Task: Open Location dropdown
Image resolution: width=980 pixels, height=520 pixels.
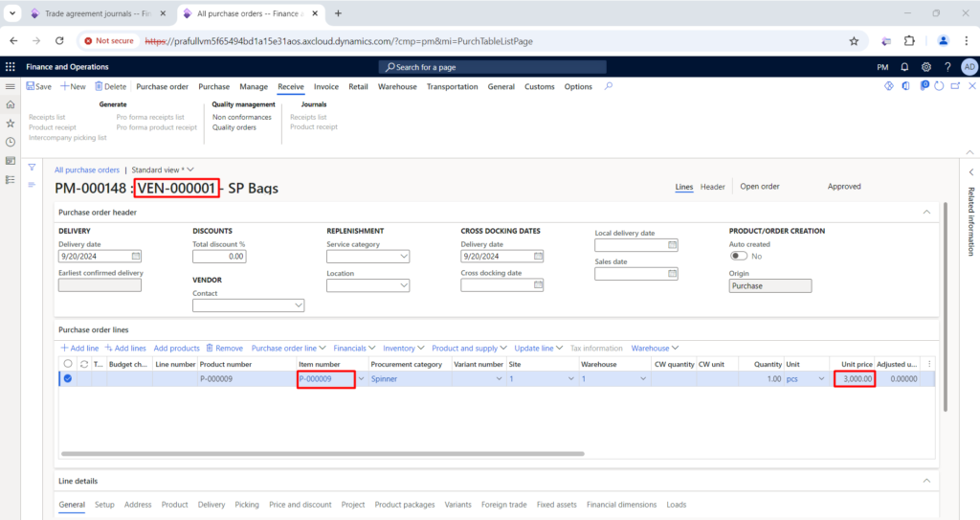Action: point(404,285)
